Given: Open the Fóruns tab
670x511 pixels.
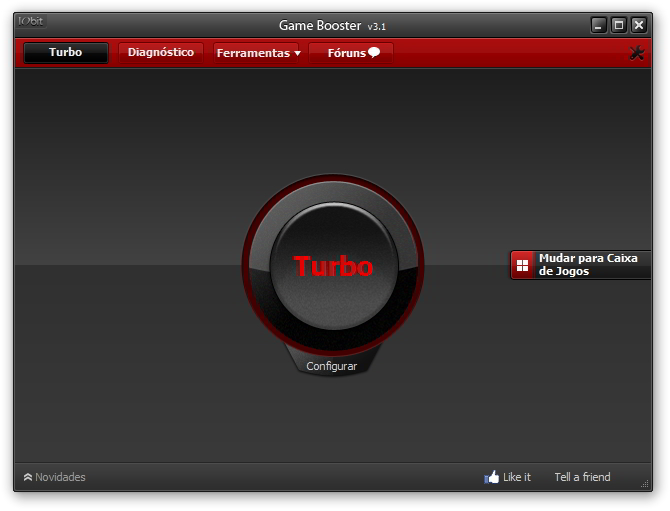Looking at the screenshot, I should click(350, 53).
